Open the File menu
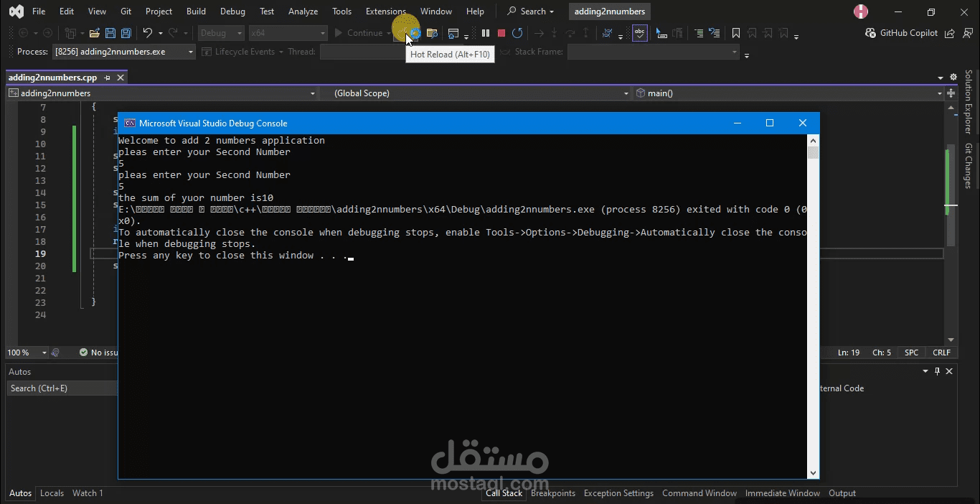 [39, 11]
